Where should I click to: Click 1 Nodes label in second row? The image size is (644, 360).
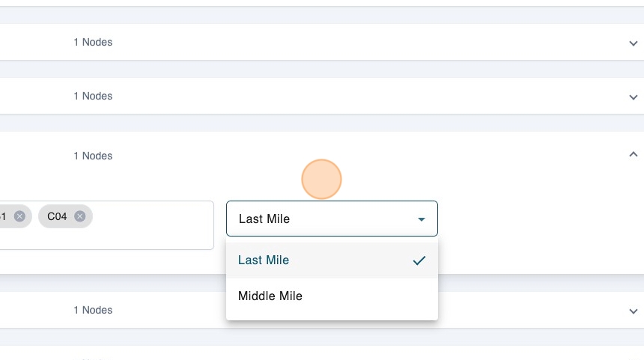(93, 97)
